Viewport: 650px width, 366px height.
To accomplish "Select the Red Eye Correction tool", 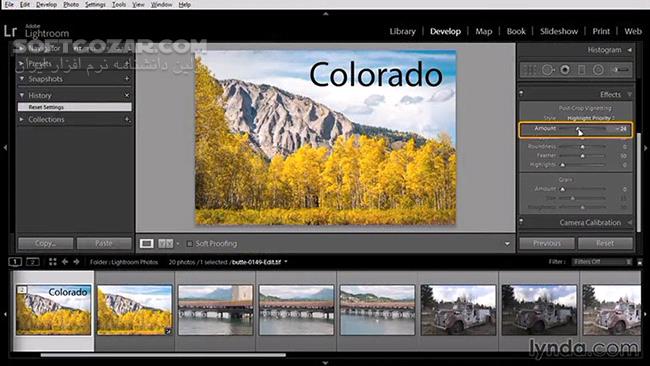I will 565,70.
